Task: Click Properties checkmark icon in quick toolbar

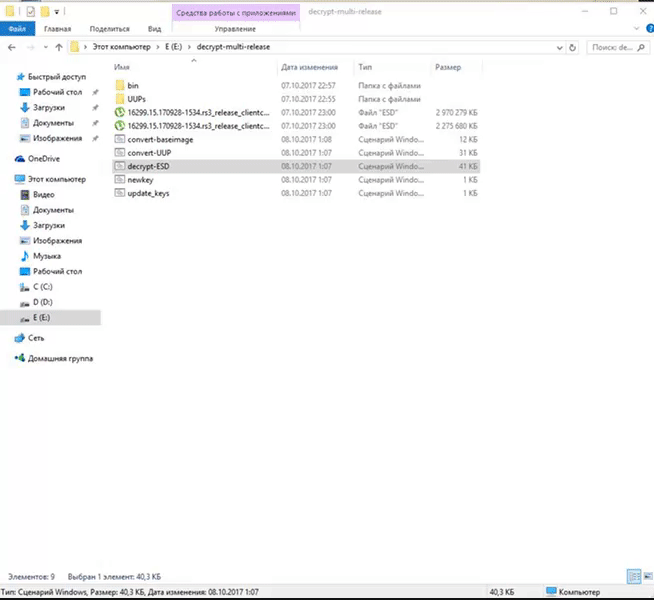Action: (30, 12)
